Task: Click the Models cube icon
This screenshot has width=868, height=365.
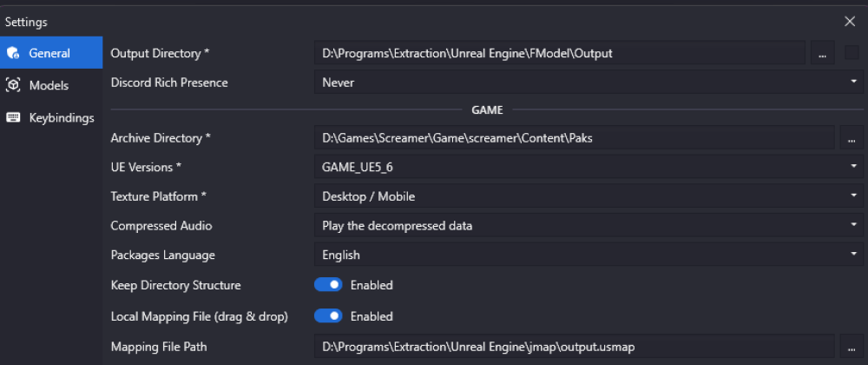Action: [x=13, y=85]
